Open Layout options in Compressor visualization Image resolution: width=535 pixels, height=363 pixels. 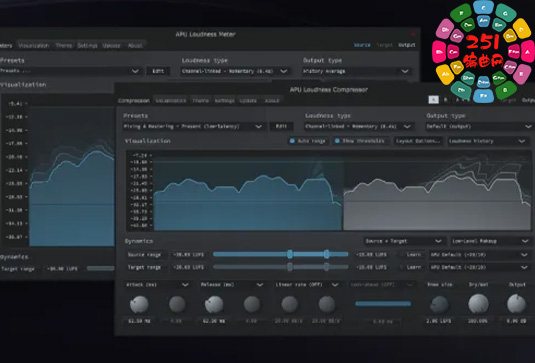[418, 141]
